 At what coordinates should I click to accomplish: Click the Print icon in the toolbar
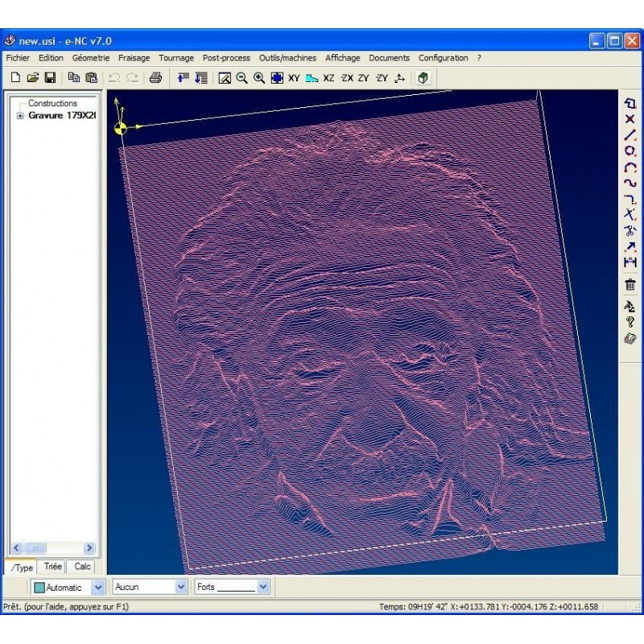tap(156, 78)
